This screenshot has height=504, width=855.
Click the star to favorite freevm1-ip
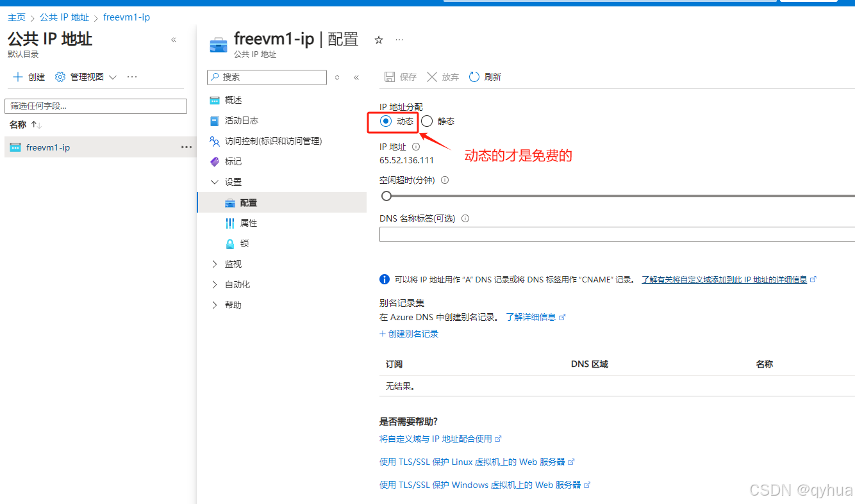coord(378,40)
